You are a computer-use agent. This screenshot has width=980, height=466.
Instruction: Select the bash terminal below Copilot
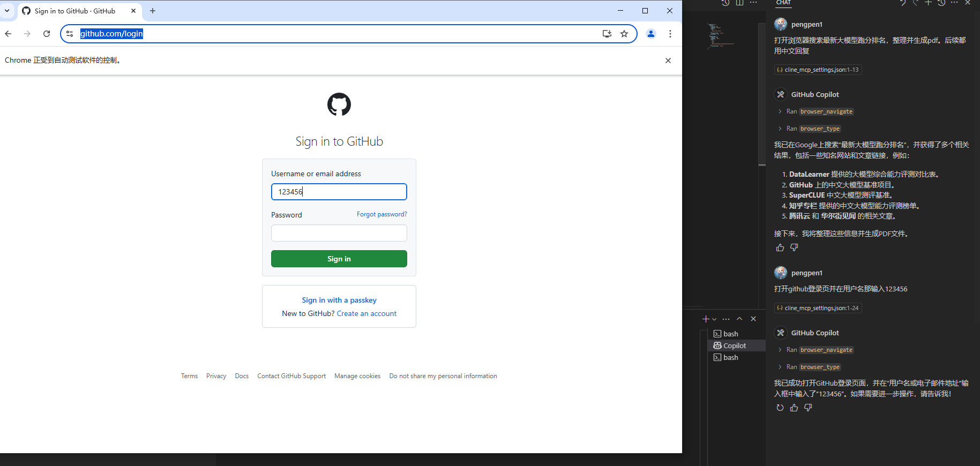[737, 357]
